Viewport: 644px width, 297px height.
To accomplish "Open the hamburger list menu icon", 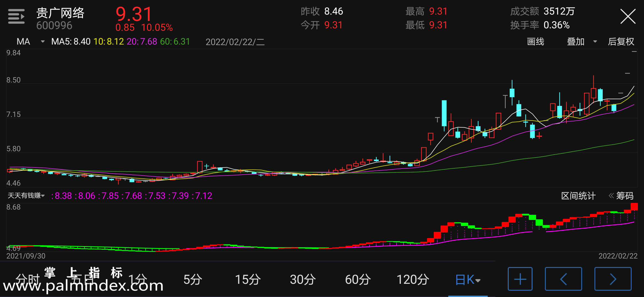I will [16, 16].
